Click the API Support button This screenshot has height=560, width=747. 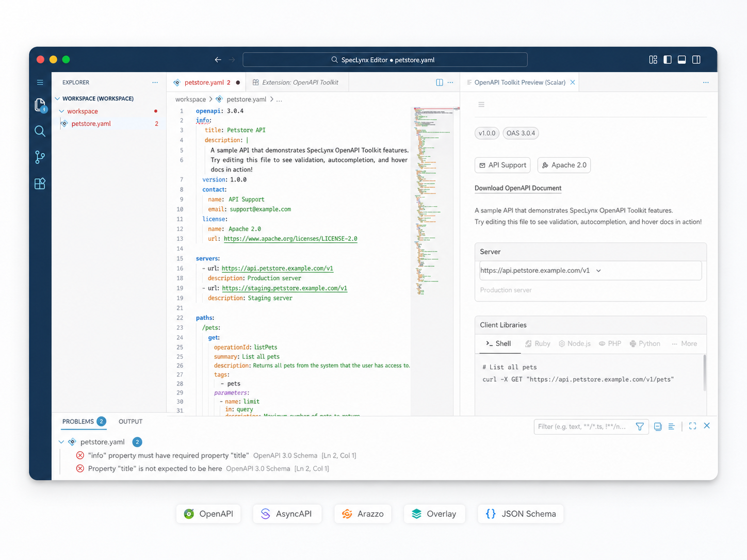pos(502,165)
